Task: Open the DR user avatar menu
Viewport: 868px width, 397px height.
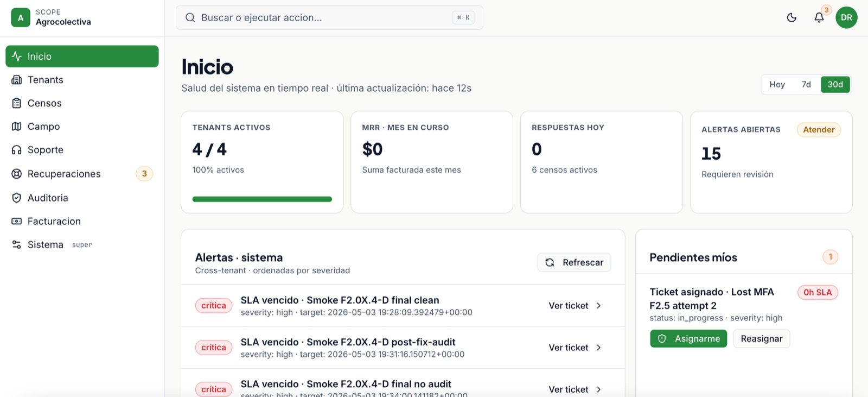Action: point(846,17)
